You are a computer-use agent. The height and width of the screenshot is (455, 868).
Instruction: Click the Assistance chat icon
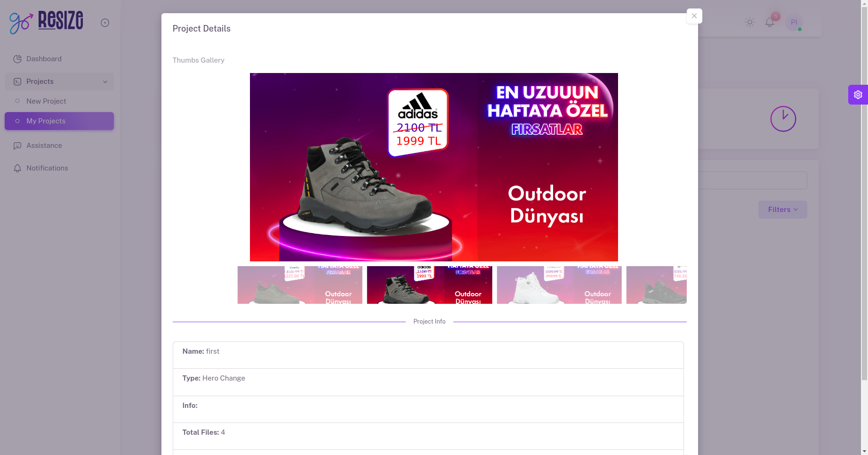17,146
